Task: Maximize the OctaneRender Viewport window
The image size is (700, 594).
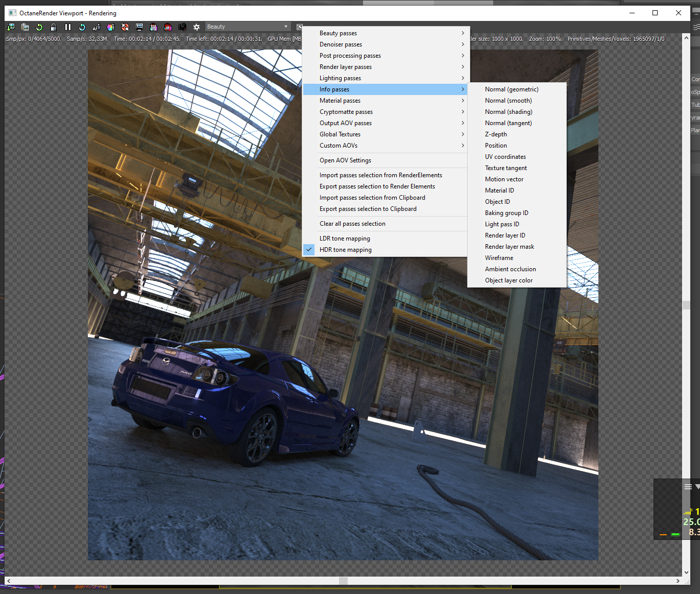Action: (x=655, y=13)
